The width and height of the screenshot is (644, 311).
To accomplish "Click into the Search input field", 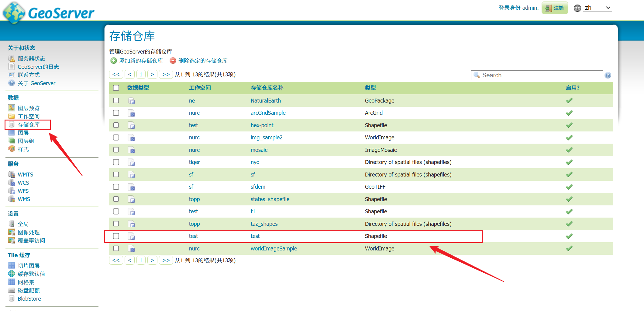I will [x=537, y=75].
